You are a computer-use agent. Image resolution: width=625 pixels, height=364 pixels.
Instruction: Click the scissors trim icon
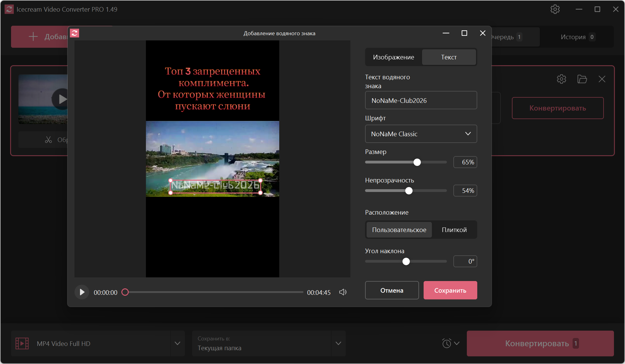coord(48,140)
